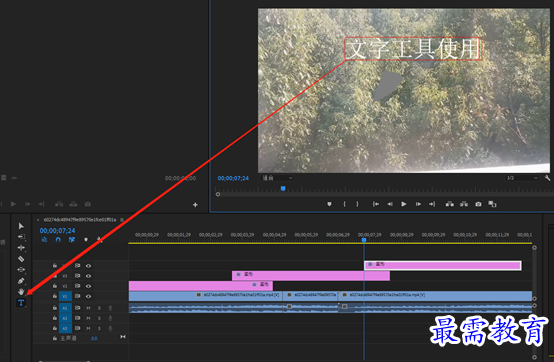Add a marker from timeline header

pos(86,239)
